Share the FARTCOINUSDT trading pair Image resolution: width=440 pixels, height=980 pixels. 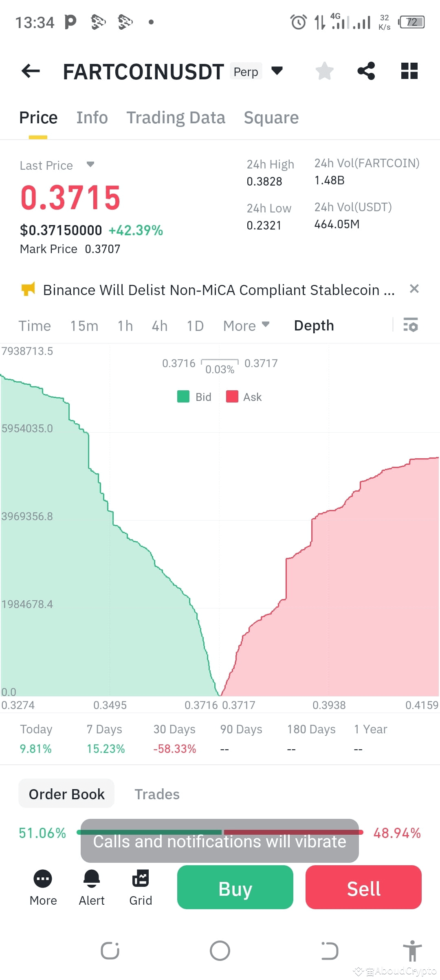pos(366,71)
